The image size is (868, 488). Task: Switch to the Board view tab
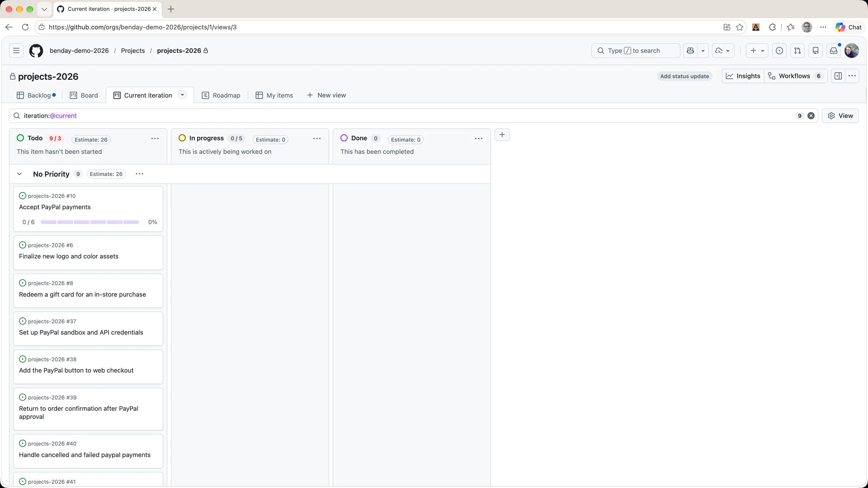pyautogui.click(x=84, y=95)
